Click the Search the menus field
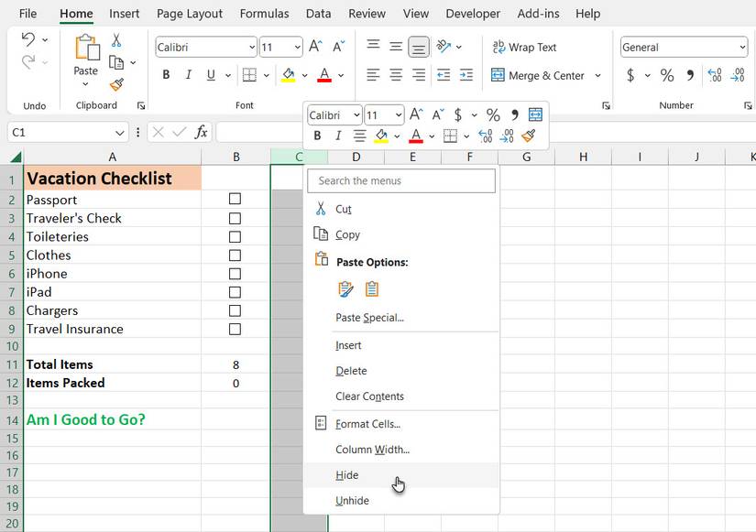The image size is (756, 532). (401, 180)
